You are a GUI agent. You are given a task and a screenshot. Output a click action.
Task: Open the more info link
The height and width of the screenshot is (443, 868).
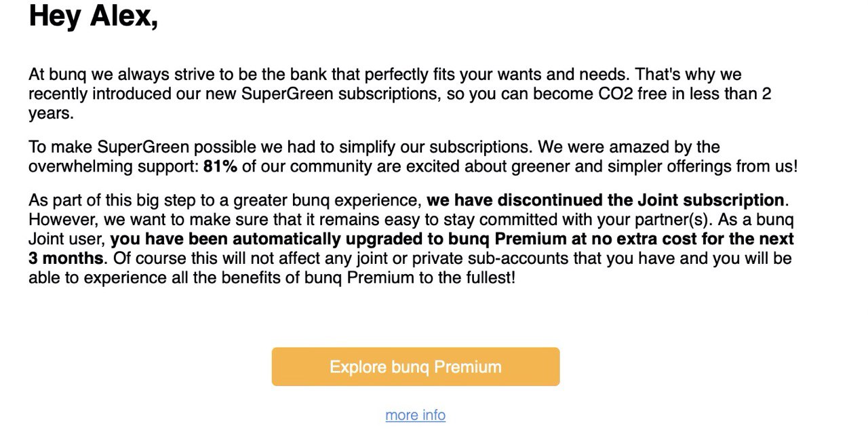click(416, 415)
